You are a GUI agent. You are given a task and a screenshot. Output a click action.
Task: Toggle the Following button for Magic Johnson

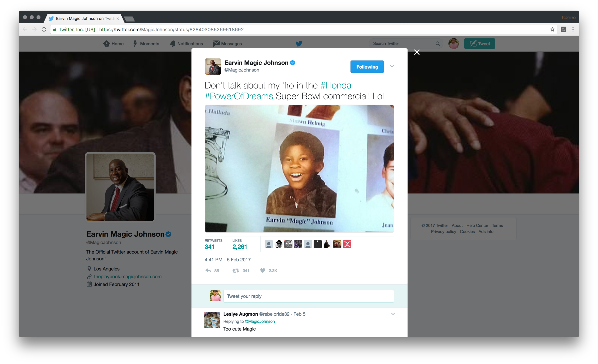[x=367, y=67]
